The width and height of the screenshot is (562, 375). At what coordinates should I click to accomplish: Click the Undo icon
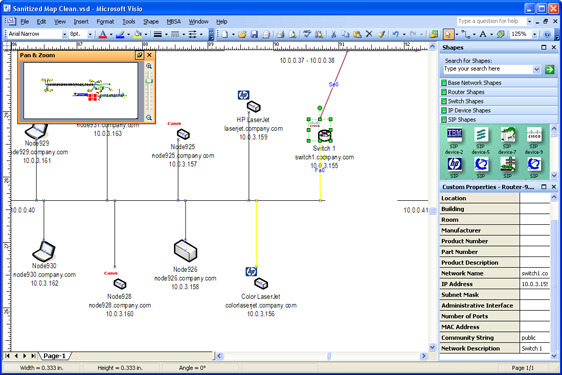(x=395, y=34)
